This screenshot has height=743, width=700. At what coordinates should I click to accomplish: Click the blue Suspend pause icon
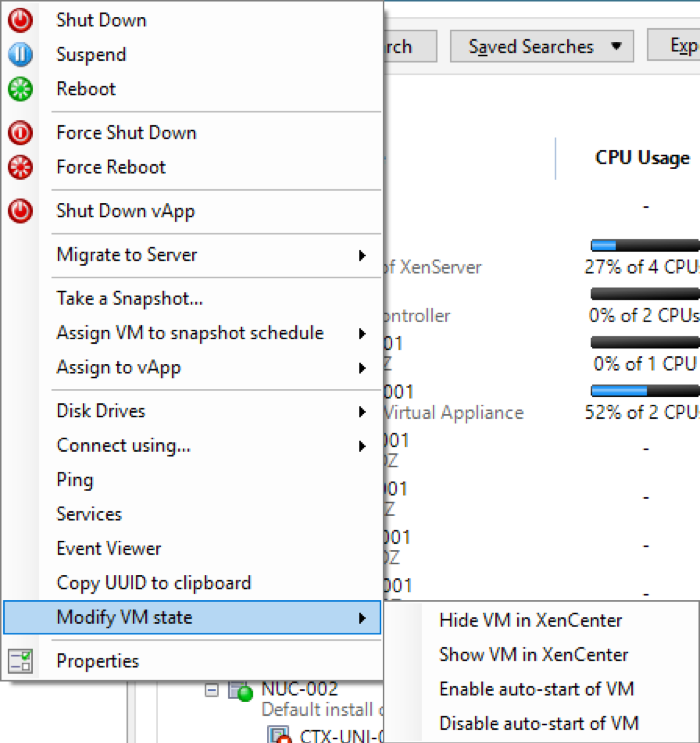(x=20, y=55)
